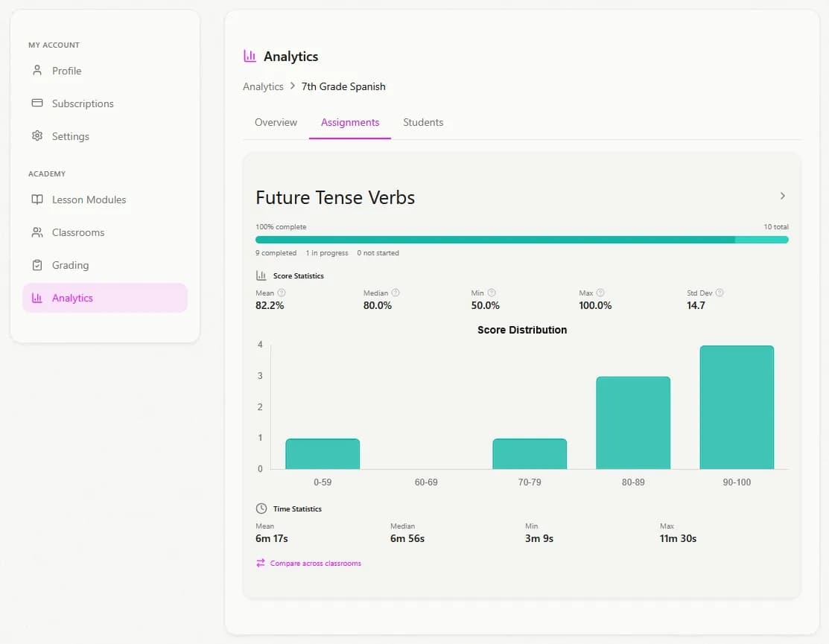Click the 90-100 score bar
Image resolution: width=829 pixels, height=644 pixels.
(x=737, y=407)
